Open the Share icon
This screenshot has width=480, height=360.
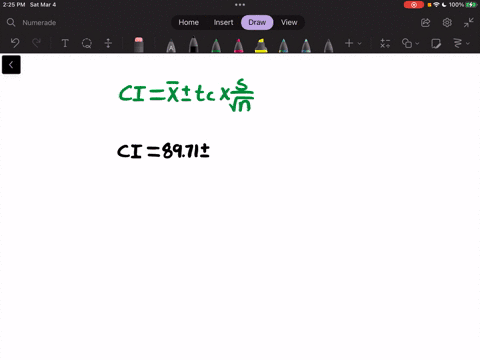425,23
